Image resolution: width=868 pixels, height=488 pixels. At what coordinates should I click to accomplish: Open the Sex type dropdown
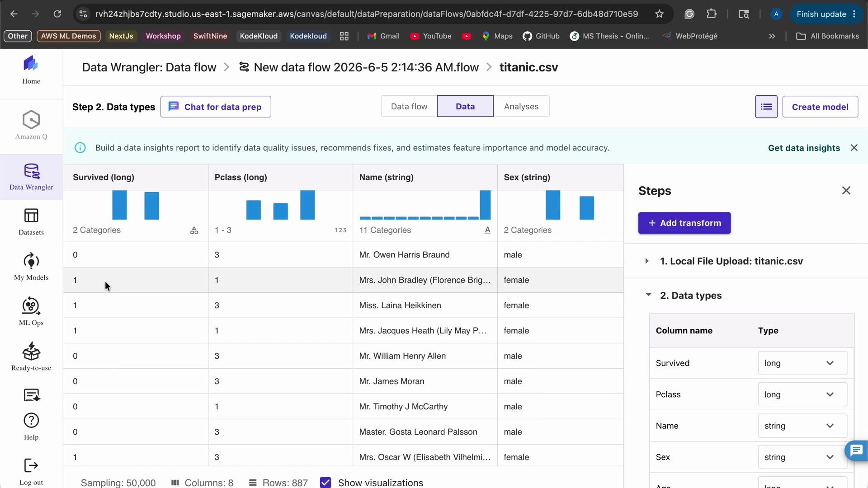click(x=802, y=457)
